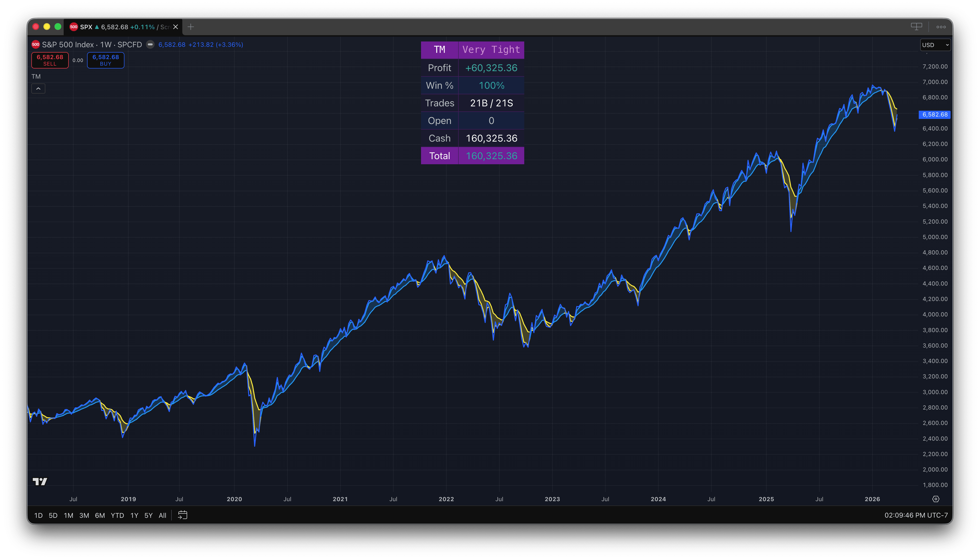Click the Cash value 160,325.36
This screenshot has width=980, height=560.
[x=491, y=138]
